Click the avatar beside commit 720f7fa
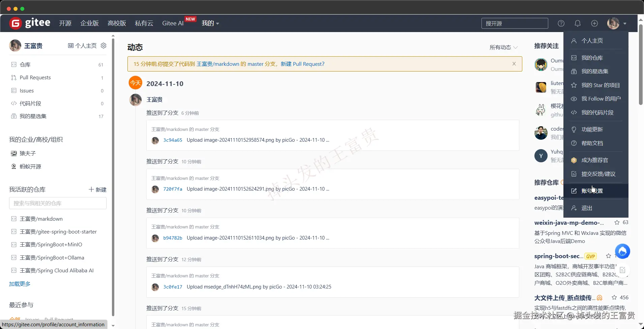Screen dimensions: 644x329 155,189
